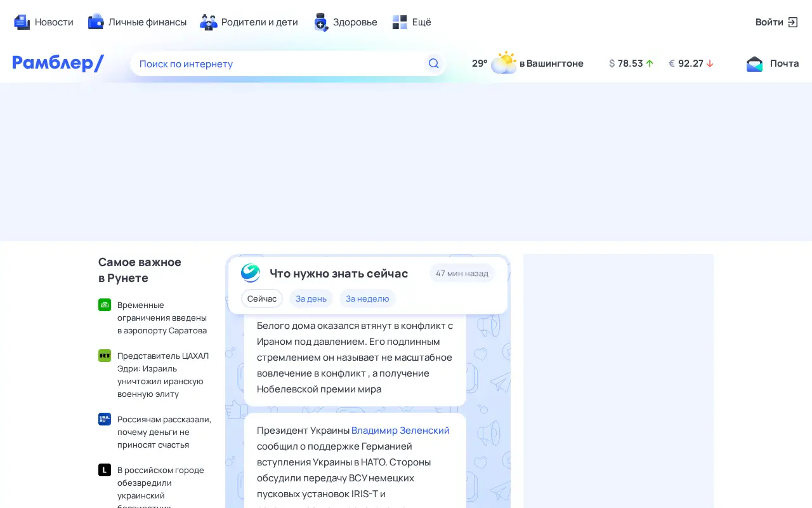This screenshot has height=508, width=812.
Task: Click the dollar rate 78.53
Action: pos(631,63)
